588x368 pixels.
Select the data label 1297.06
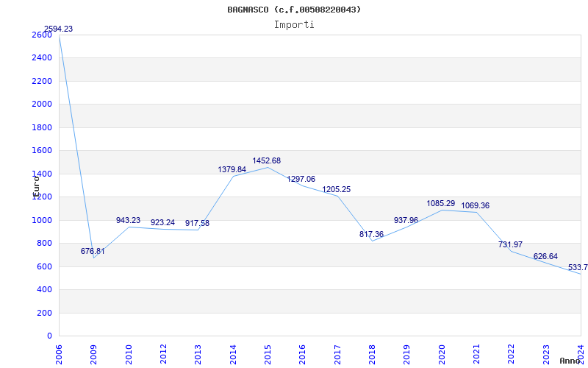[x=301, y=179]
